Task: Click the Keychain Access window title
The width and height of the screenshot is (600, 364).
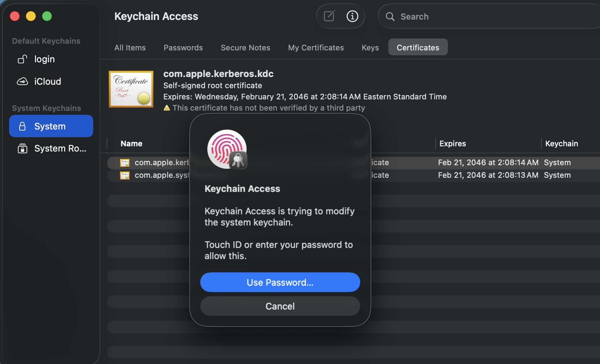Action: (x=156, y=16)
